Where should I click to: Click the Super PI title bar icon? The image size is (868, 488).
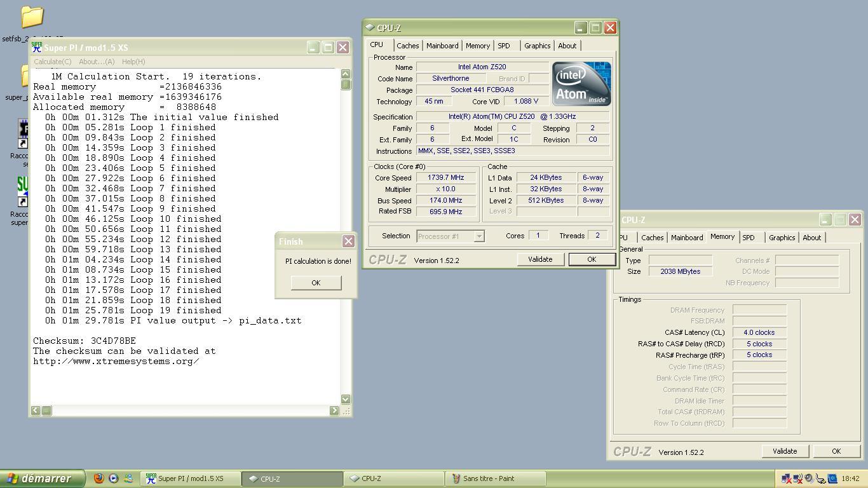click(x=37, y=48)
